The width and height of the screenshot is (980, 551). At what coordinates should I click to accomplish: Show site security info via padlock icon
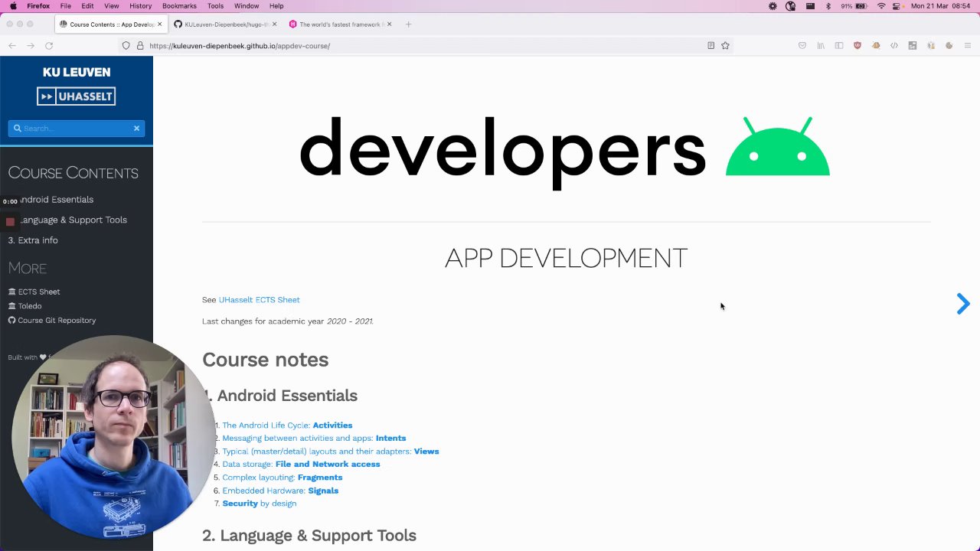pyautogui.click(x=140, y=46)
